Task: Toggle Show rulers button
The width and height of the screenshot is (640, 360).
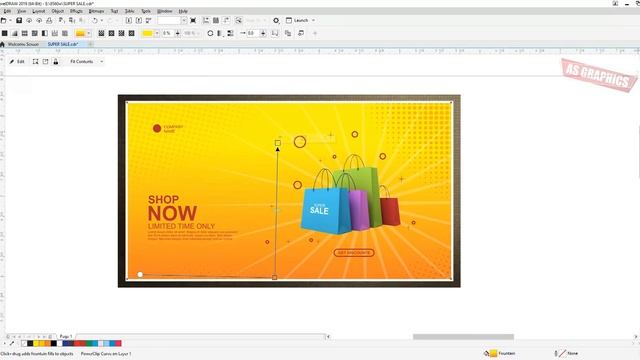Action: 206,20
